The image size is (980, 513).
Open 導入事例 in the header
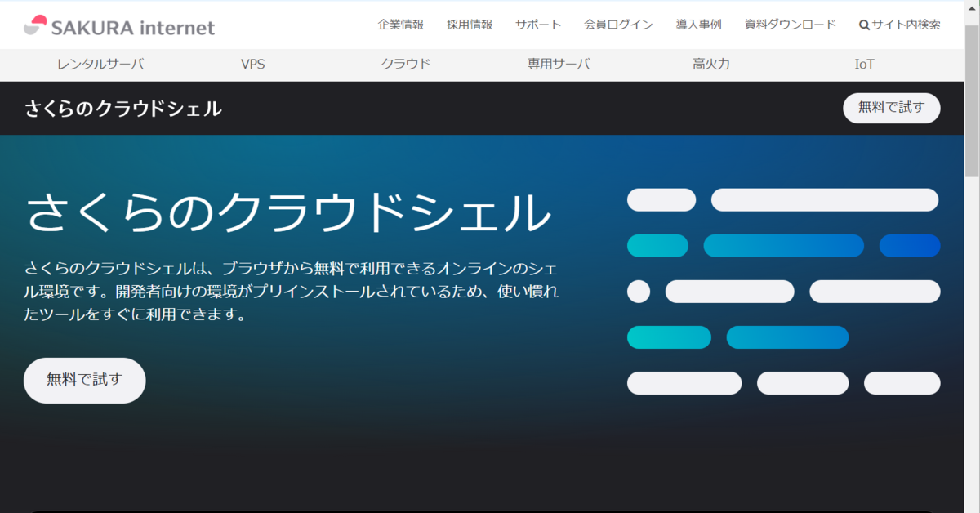pos(698,25)
